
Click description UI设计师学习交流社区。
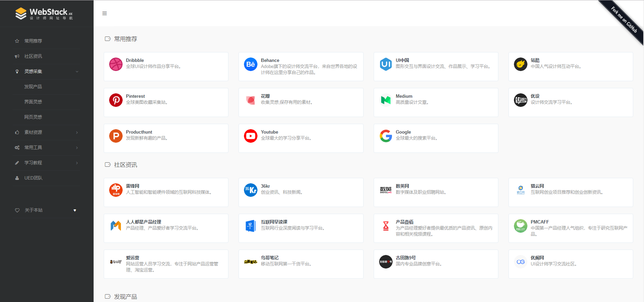[x=554, y=264]
